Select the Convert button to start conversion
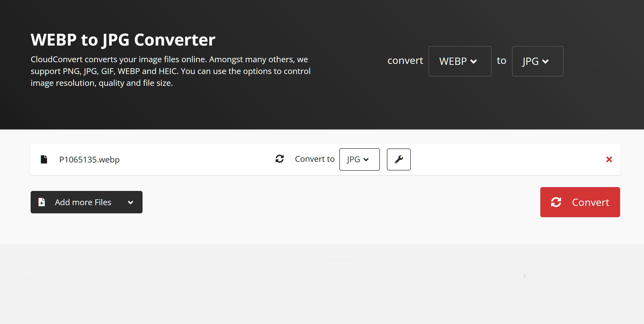This screenshot has height=324, width=644. (x=580, y=202)
